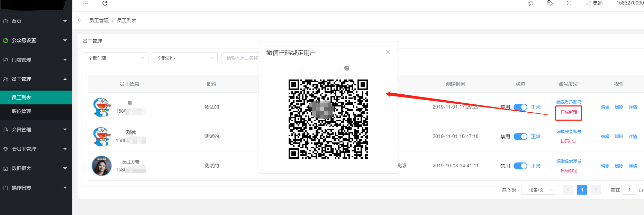Screen dimensions: 644x215
Task: Click 详情 for 员工5号
Action: (x=633, y=166)
